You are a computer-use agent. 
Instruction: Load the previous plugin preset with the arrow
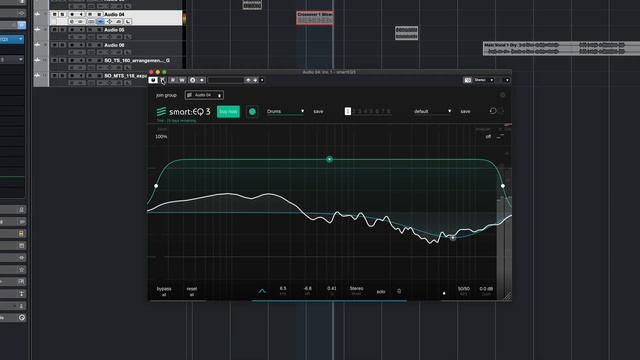[x=248, y=80]
